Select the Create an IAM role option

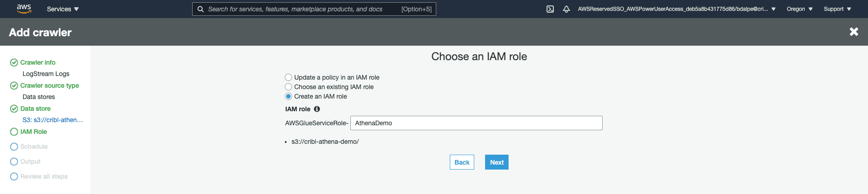[288, 96]
